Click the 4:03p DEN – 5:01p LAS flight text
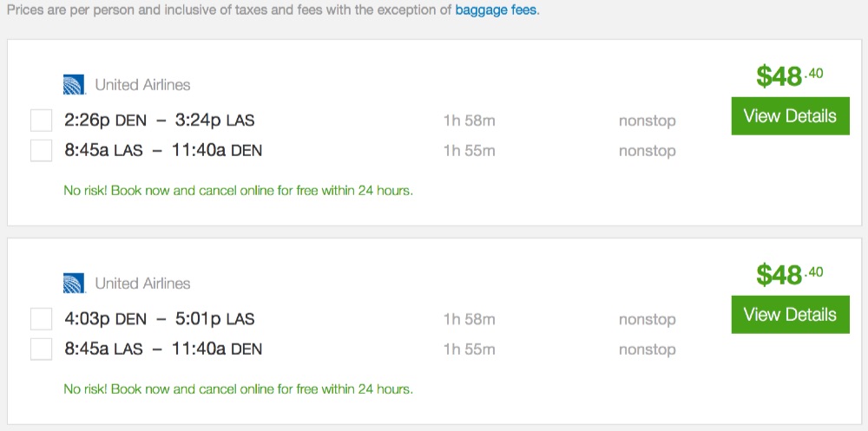This screenshot has width=868, height=431. [160, 319]
